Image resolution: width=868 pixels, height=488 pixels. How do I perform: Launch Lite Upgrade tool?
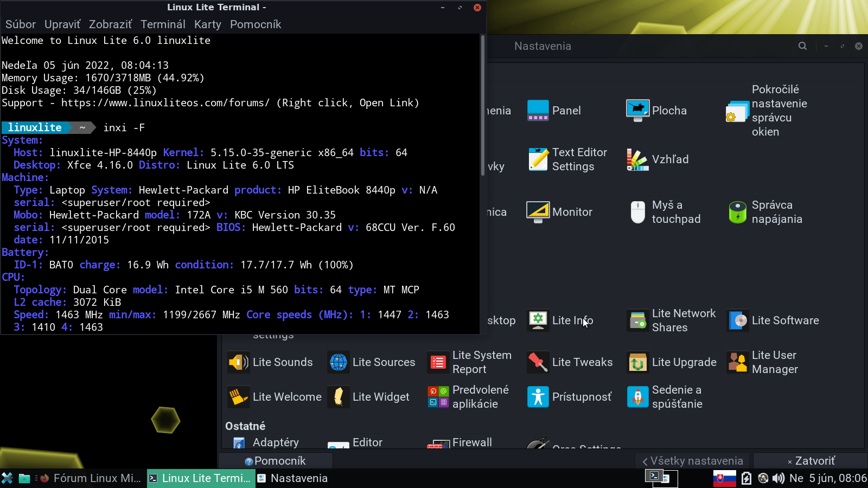(x=672, y=362)
